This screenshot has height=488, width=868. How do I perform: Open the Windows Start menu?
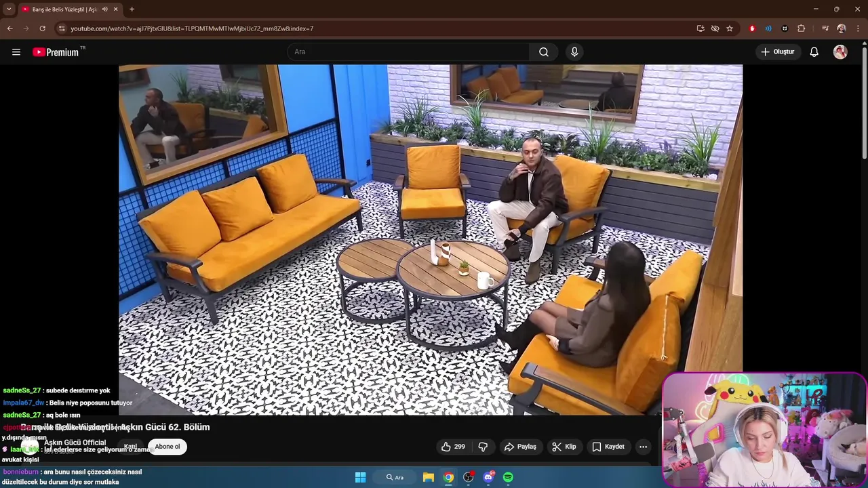(x=360, y=477)
